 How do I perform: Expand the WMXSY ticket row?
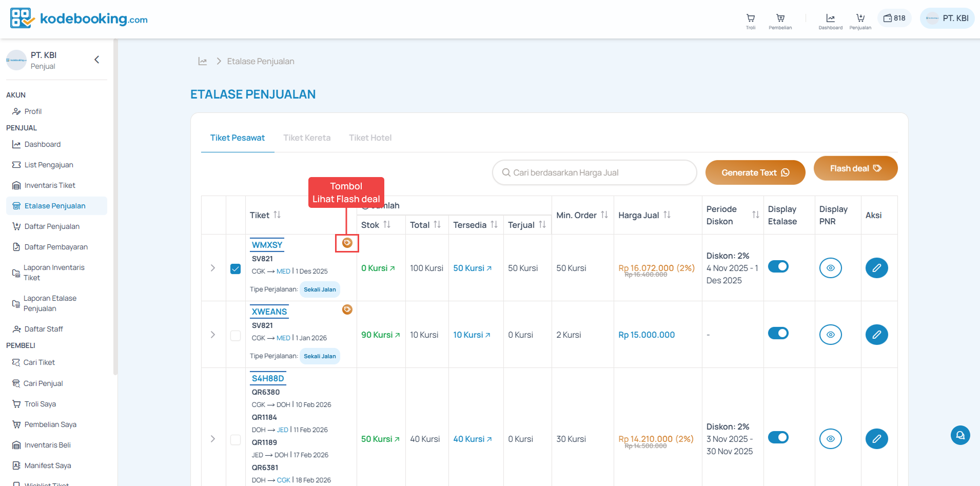click(213, 268)
